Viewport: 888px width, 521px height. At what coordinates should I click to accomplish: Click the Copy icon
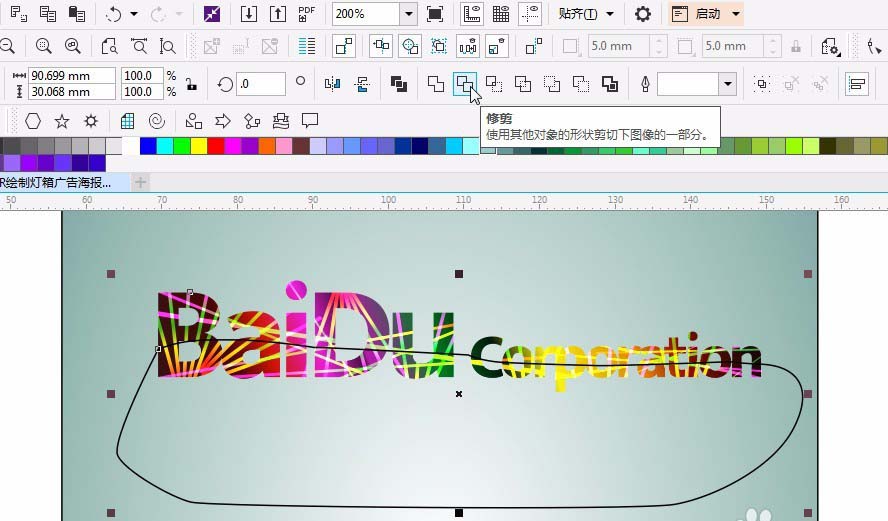pos(48,14)
